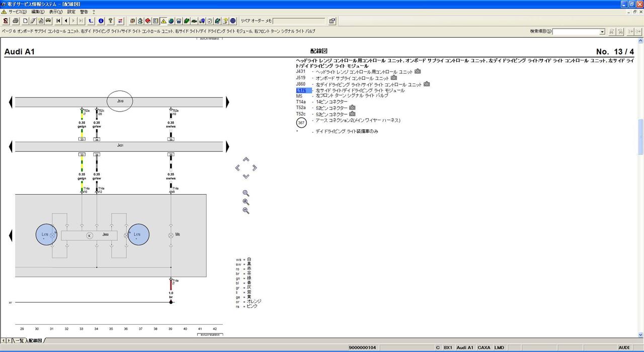The image size is (644, 352).
Task: Click the right continuation arrow beside J431 bar
Action: (x=227, y=146)
